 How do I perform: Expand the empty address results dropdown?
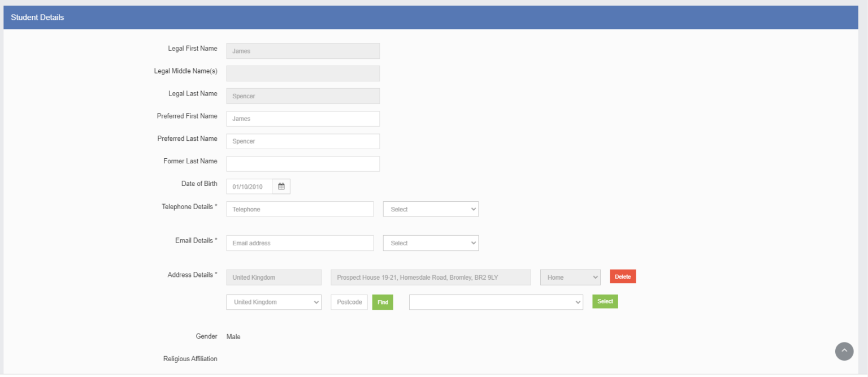click(x=496, y=302)
